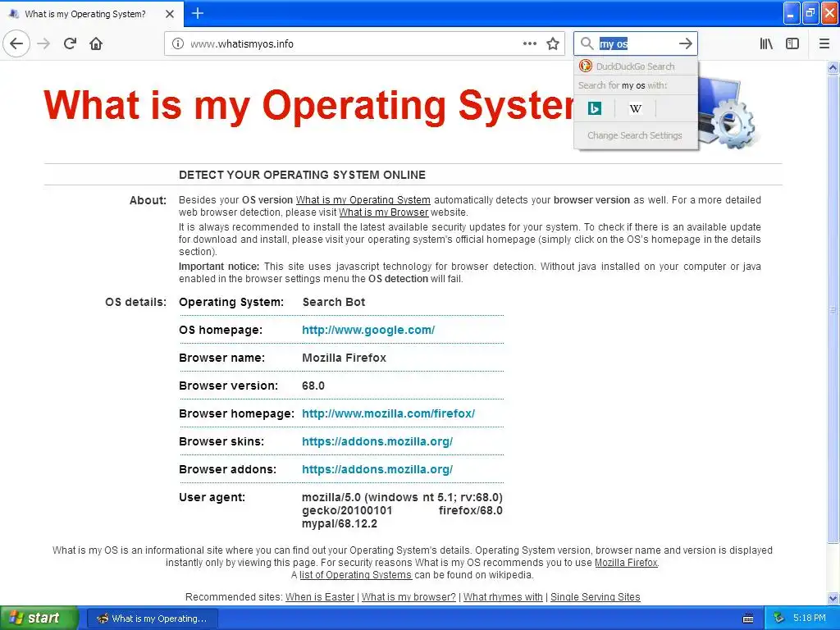Bookmark this page with the star
This screenshot has width=840, height=630.
coord(553,43)
